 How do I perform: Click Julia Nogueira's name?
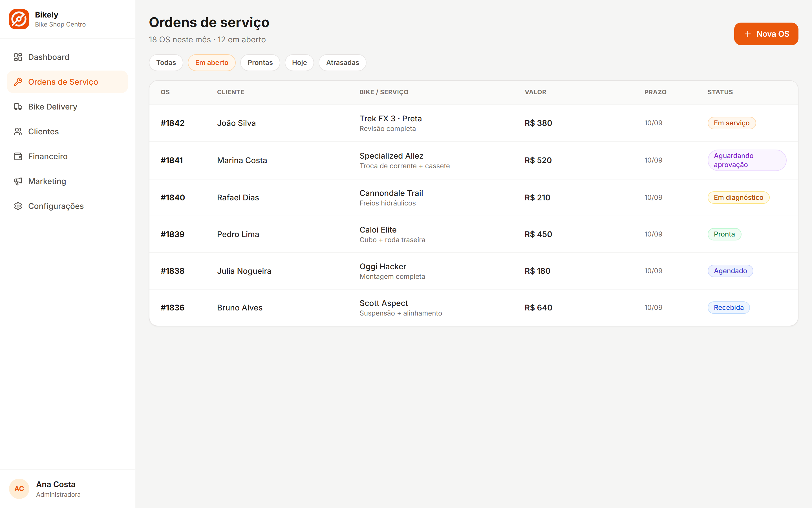click(x=244, y=271)
